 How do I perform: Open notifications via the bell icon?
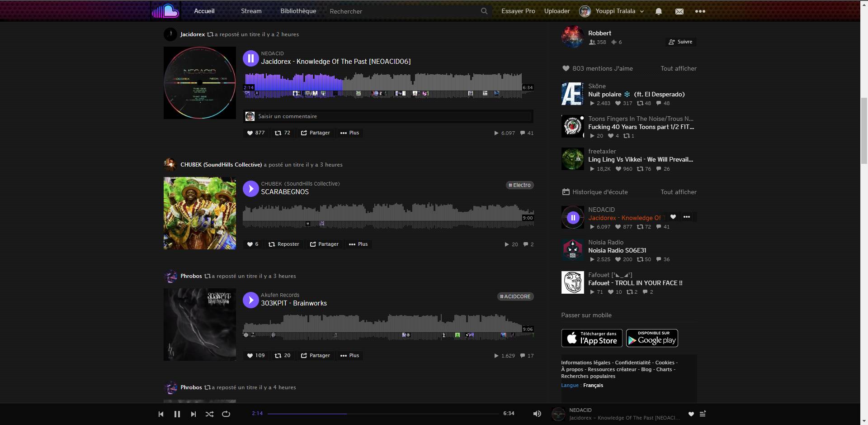[x=659, y=11]
